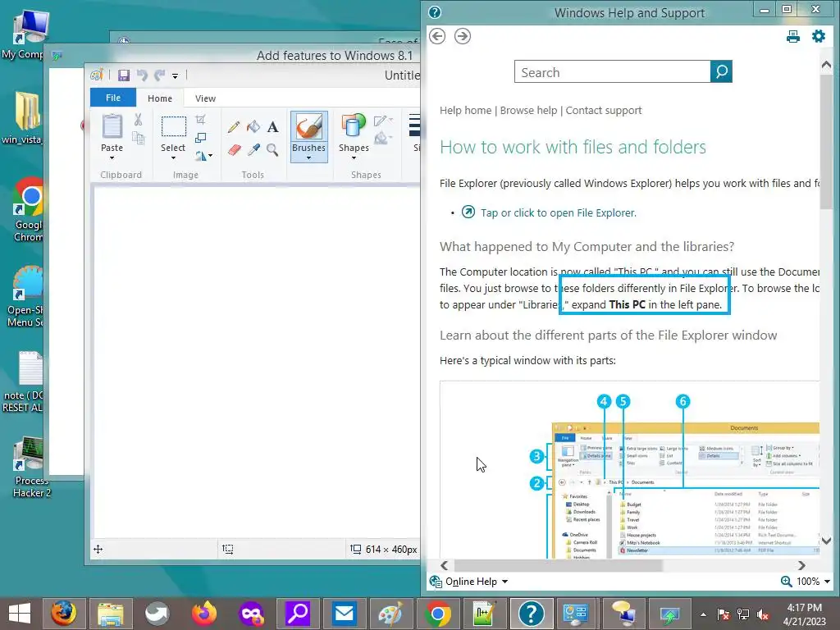Click the Shapes gallery icon in Paint
This screenshot has height=630, width=840.
(354, 126)
